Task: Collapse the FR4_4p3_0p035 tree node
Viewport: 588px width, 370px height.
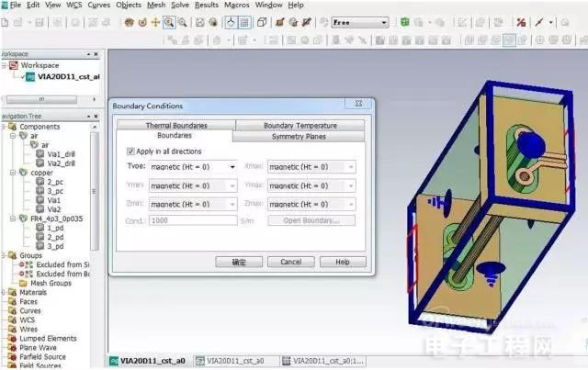Action: tap(11, 219)
